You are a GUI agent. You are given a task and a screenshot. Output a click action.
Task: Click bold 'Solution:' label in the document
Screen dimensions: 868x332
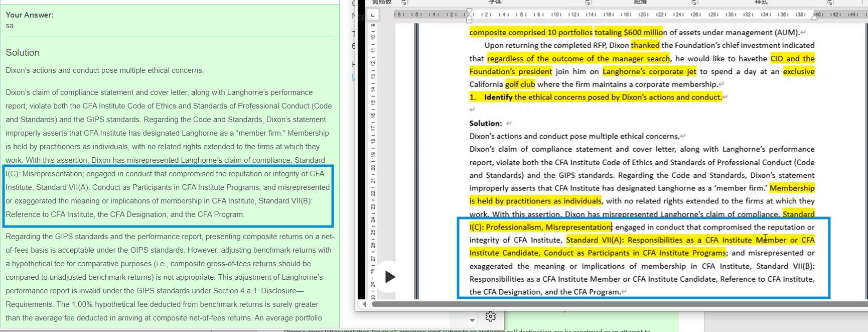pyautogui.click(x=485, y=123)
